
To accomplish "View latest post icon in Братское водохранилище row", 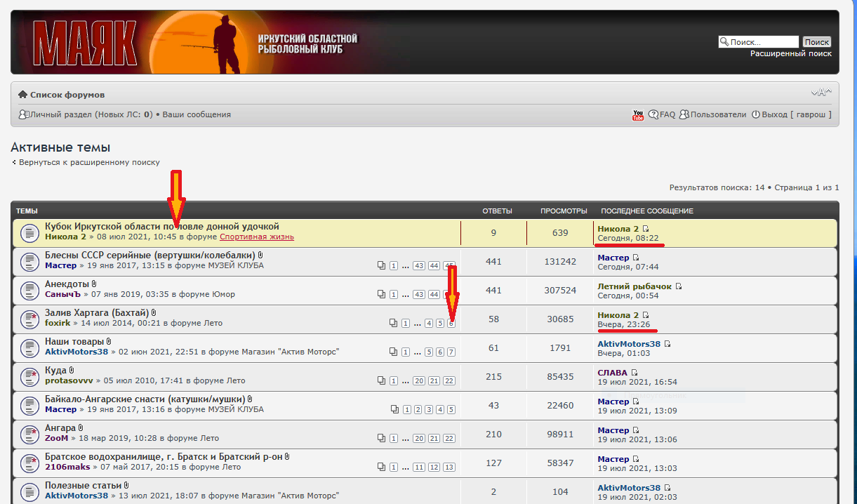I will tap(635, 459).
